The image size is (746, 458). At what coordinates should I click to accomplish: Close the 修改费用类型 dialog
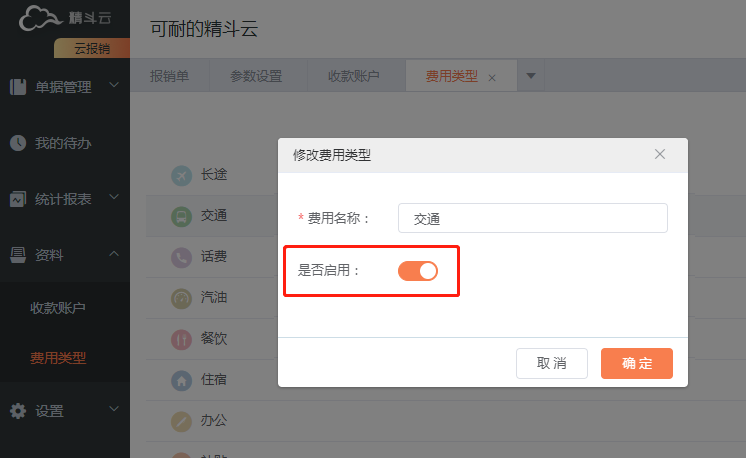(660, 154)
